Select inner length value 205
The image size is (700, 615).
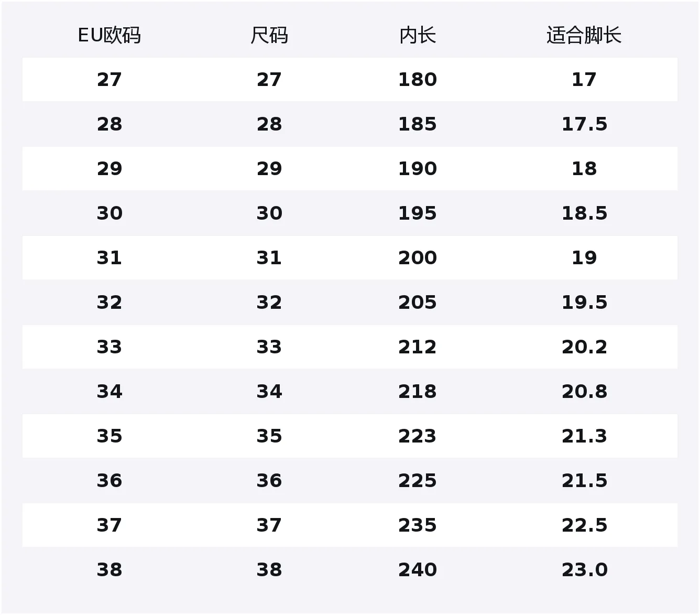coord(418,303)
